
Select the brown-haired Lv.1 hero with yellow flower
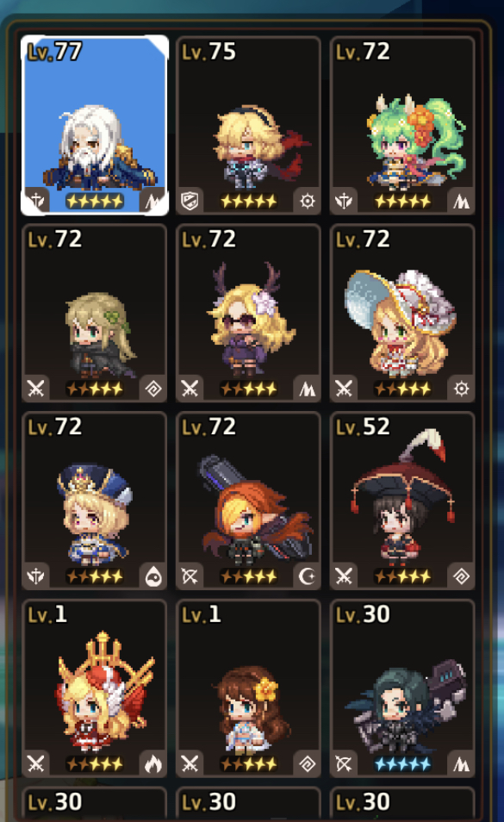point(248,688)
